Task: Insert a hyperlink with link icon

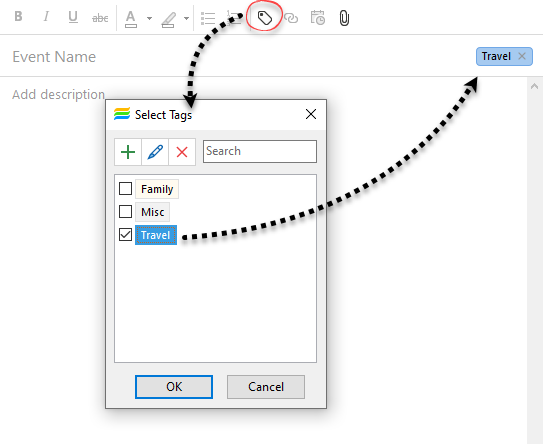Action: click(291, 18)
